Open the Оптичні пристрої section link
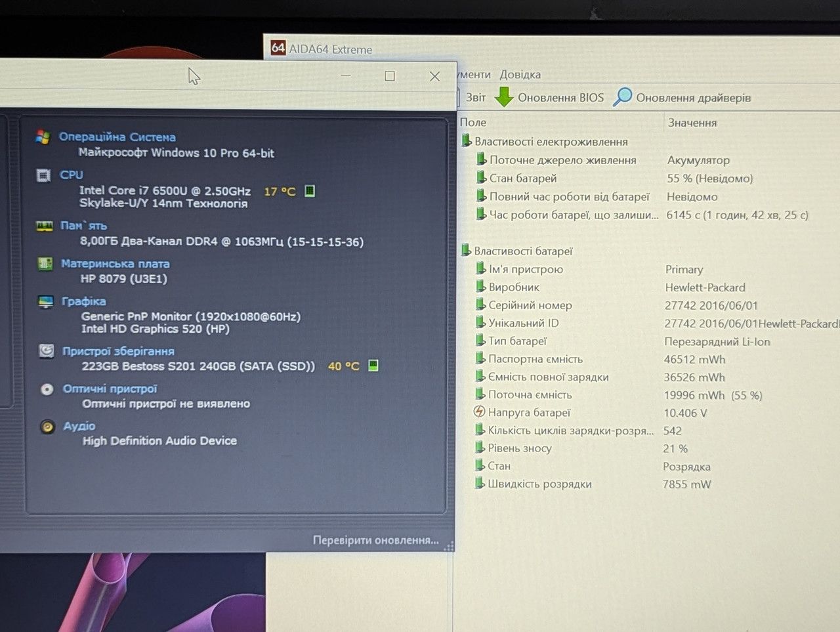840x632 pixels. [x=110, y=389]
